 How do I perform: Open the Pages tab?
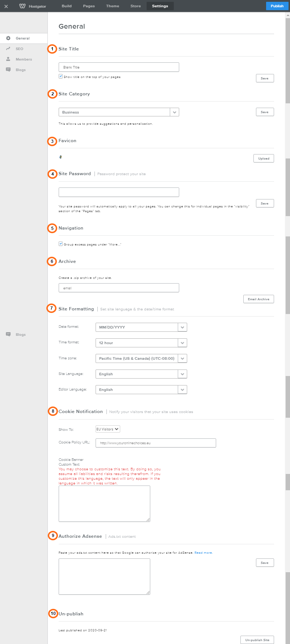(x=89, y=6)
